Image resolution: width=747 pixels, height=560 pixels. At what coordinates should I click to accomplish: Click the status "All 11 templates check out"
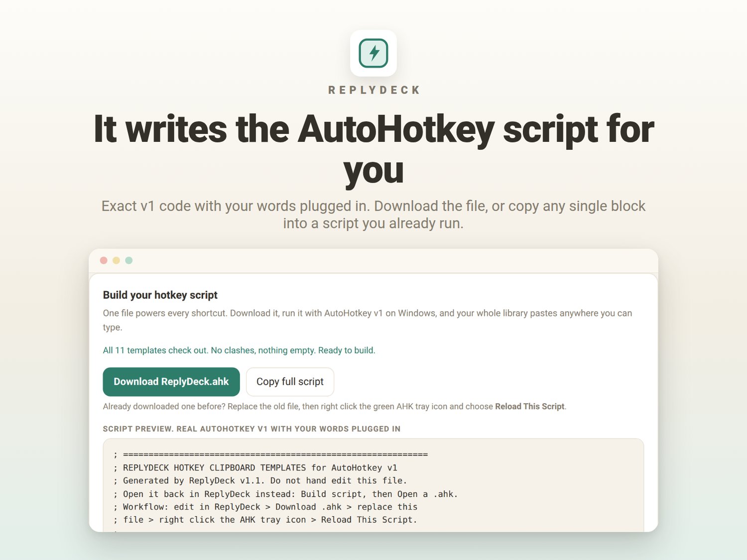pyautogui.click(x=239, y=350)
